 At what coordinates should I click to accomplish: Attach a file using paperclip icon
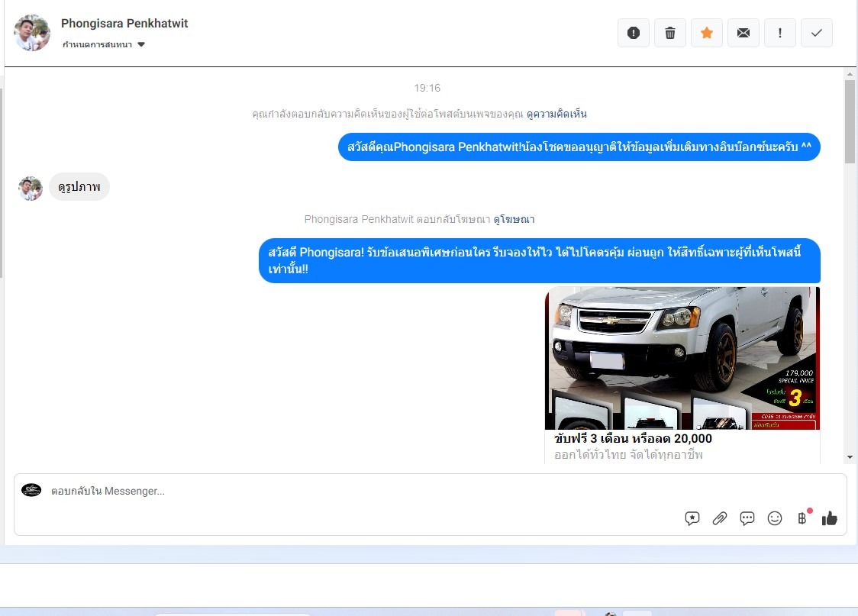coord(719,518)
